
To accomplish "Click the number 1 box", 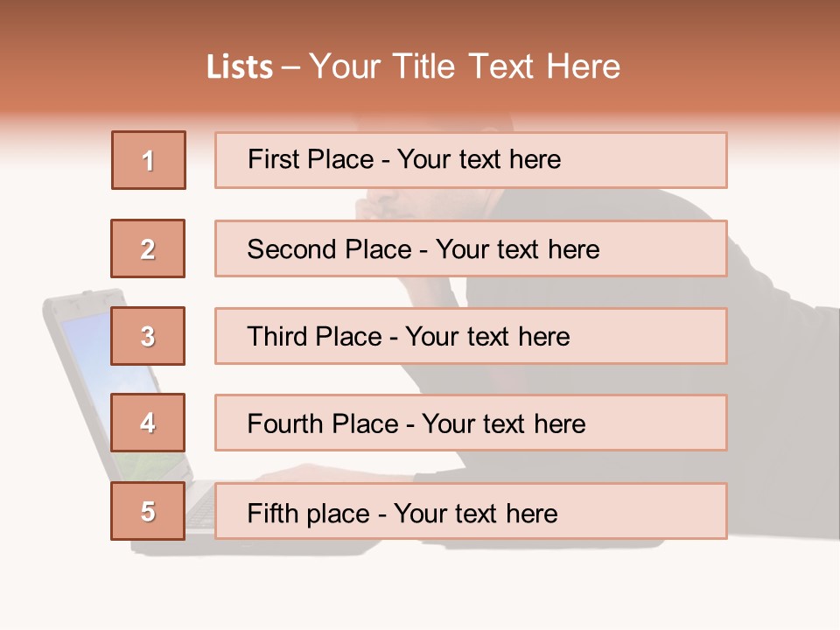I will pyautogui.click(x=149, y=160).
